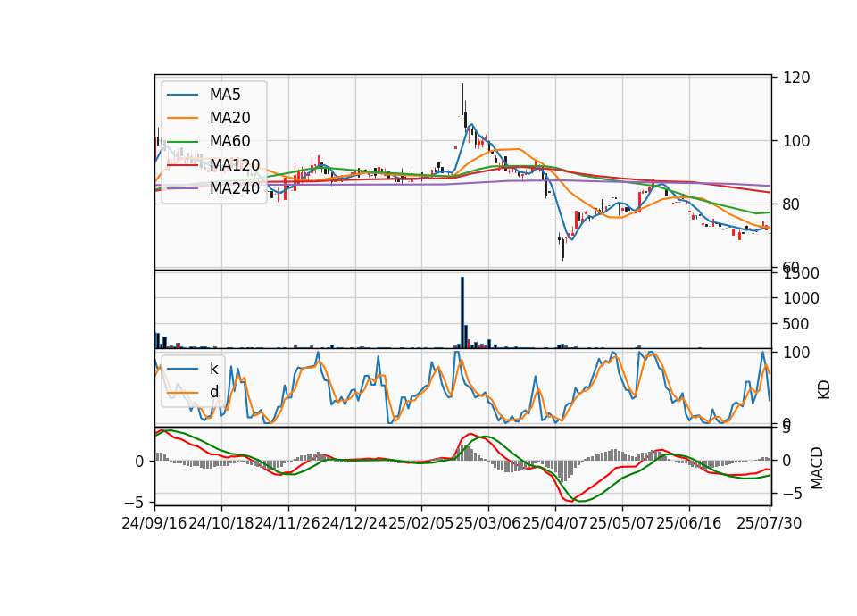Click the d legend label in KD panel
The height and width of the screenshot is (616, 857).
[x=213, y=392]
